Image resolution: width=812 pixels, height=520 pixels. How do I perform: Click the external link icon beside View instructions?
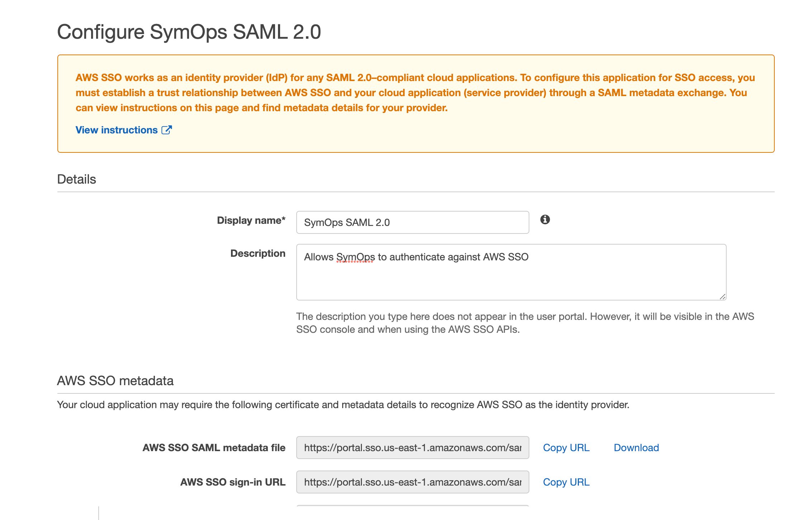pos(166,130)
